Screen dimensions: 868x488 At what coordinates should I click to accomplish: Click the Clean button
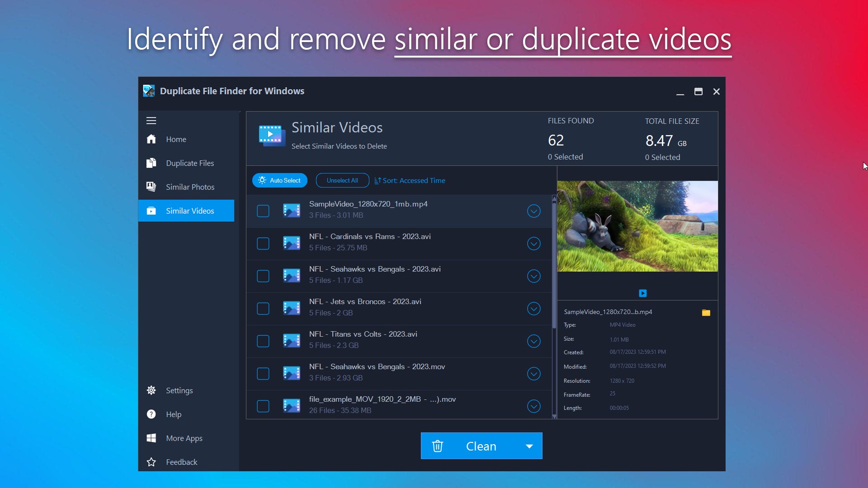coord(481,446)
